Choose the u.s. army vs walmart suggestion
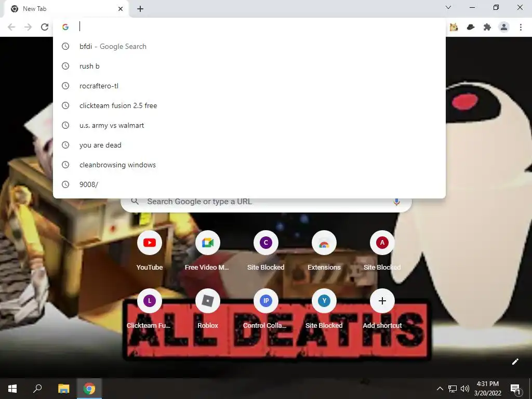This screenshot has width=532, height=399. tap(249, 125)
